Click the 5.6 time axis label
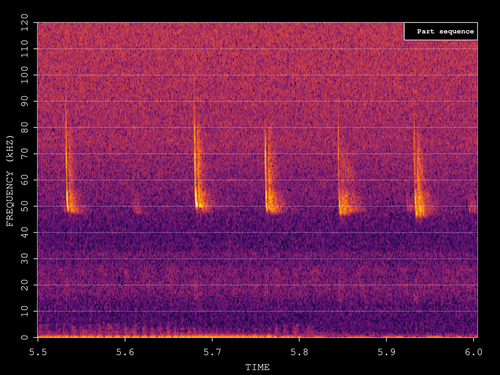This screenshot has height=375, width=500. point(125,352)
